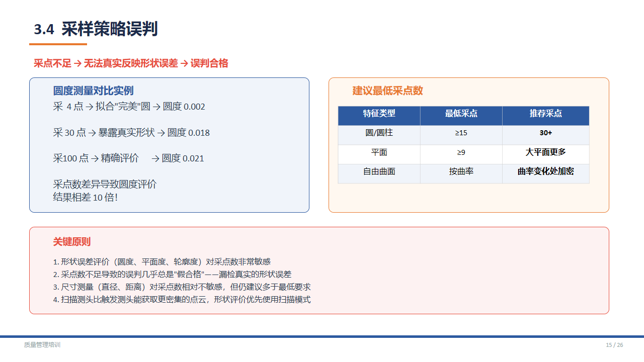The height and width of the screenshot is (362, 644).
Task: Click the slide title "3.4 采样策略误判"
Action: pos(96,29)
